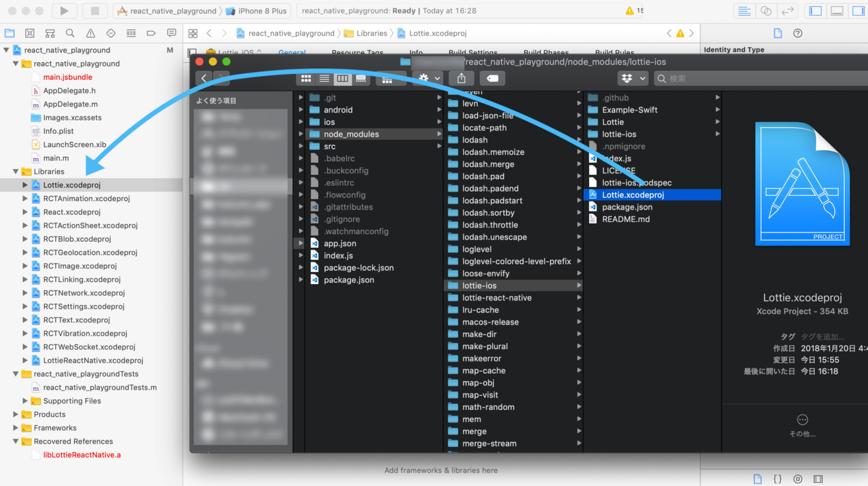Select Lottie.xcodeproj in the Finder column
This screenshot has height=486, width=868.
click(x=652, y=195)
